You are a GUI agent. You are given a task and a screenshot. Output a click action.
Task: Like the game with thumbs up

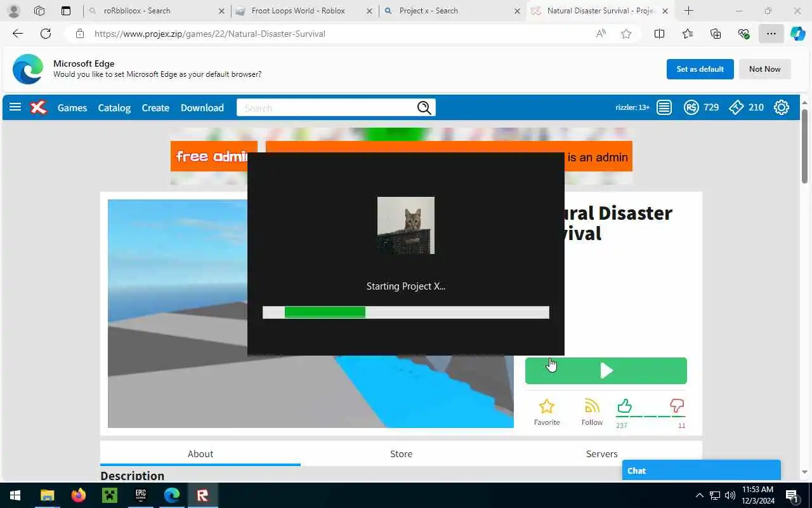[x=624, y=406]
